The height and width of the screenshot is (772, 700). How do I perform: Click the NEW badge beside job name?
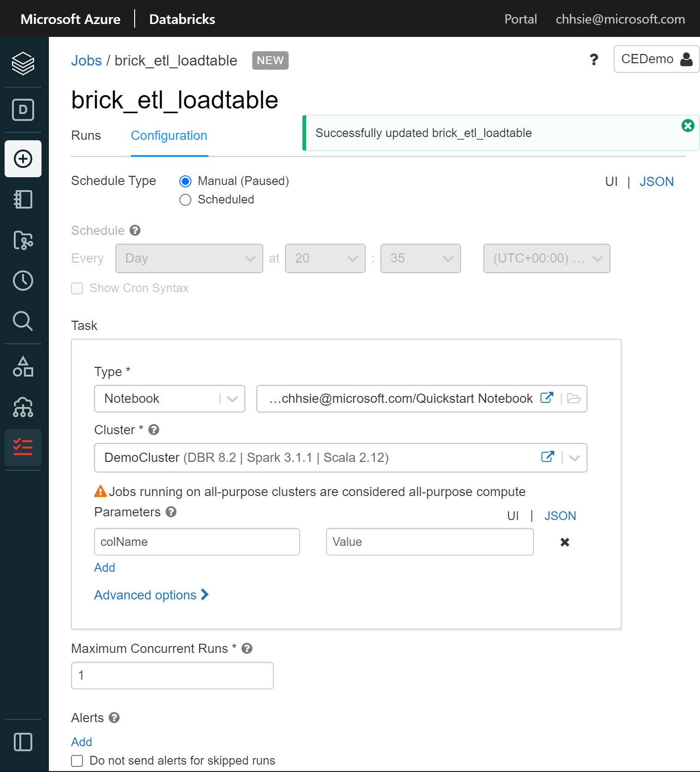[x=270, y=60]
